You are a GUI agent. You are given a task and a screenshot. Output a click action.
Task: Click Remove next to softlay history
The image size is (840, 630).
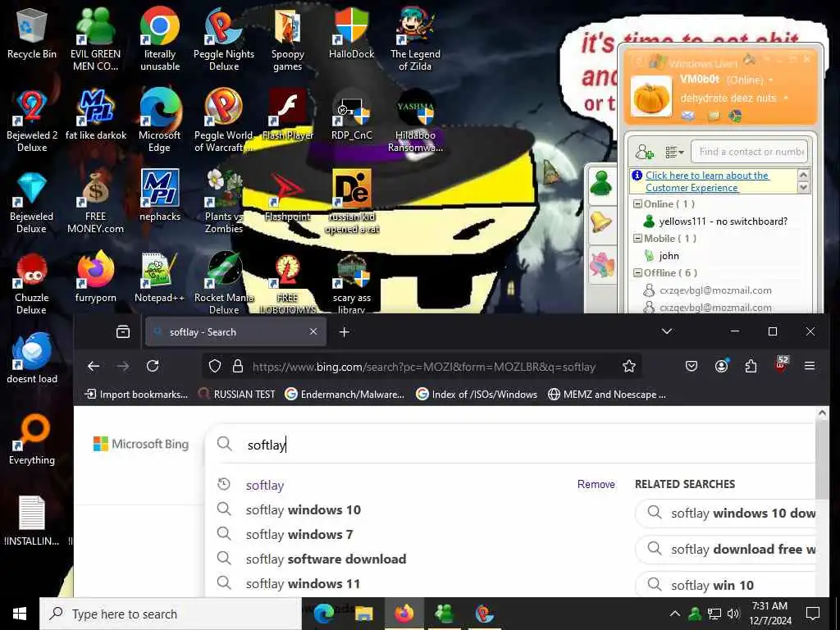pos(596,484)
